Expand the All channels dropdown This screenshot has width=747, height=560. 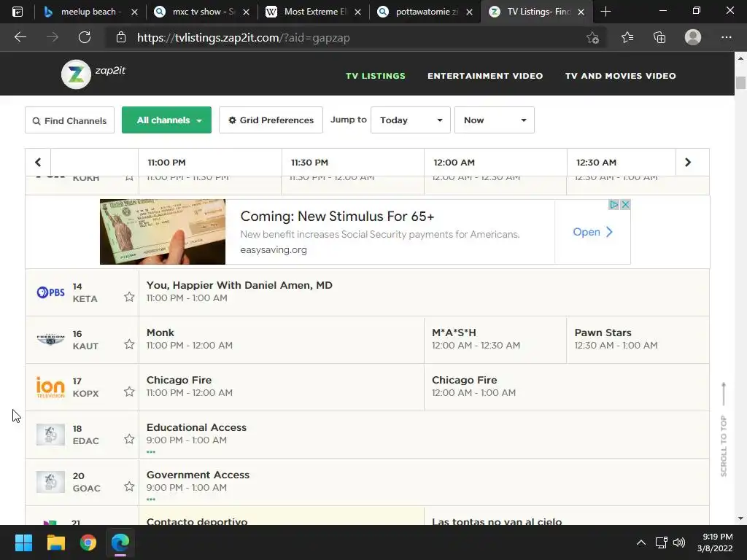[x=167, y=120]
